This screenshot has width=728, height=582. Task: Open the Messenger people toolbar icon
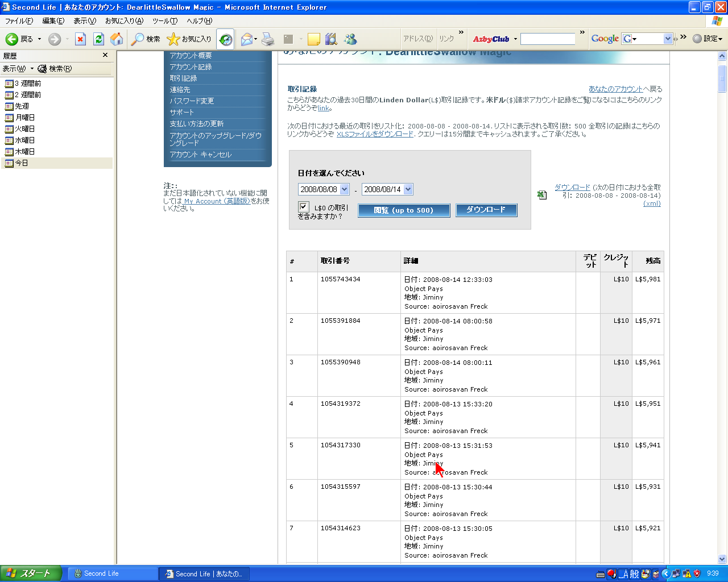[350, 39]
